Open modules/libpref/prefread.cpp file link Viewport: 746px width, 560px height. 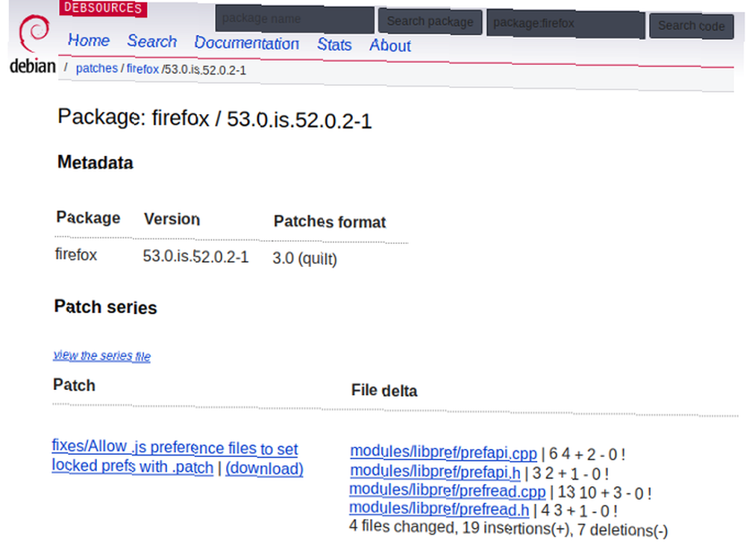click(x=447, y=491)
